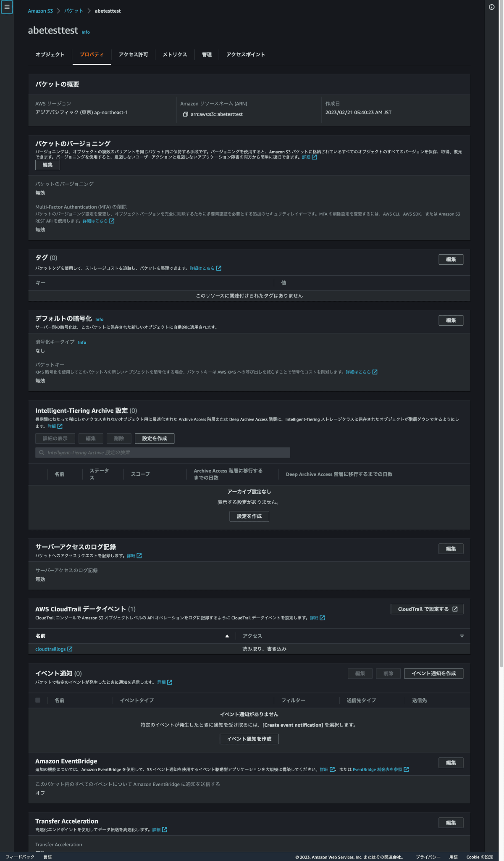Edit bucket versioning settings
The height and width of the screenshot is (861, 504).
click(47, 165)
